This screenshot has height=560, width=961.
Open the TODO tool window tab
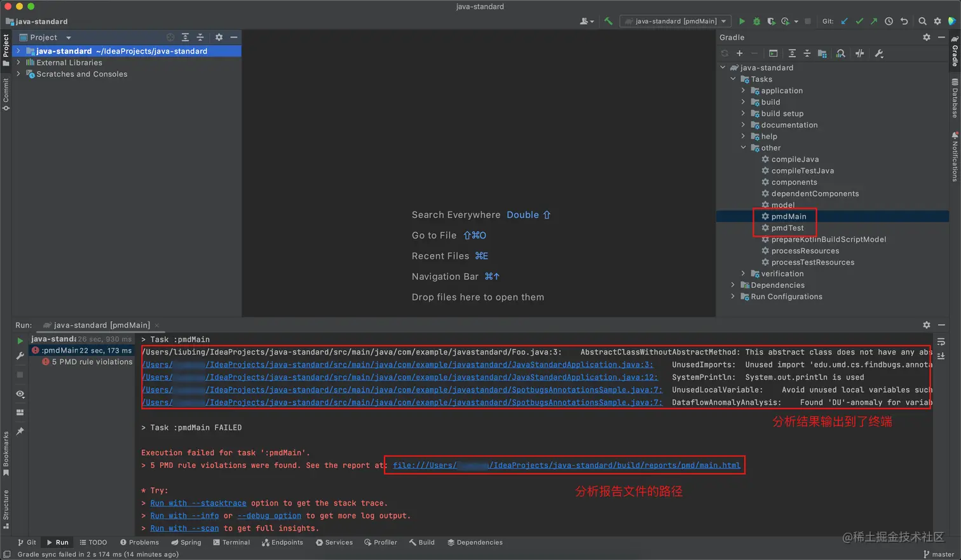(93, 542)
